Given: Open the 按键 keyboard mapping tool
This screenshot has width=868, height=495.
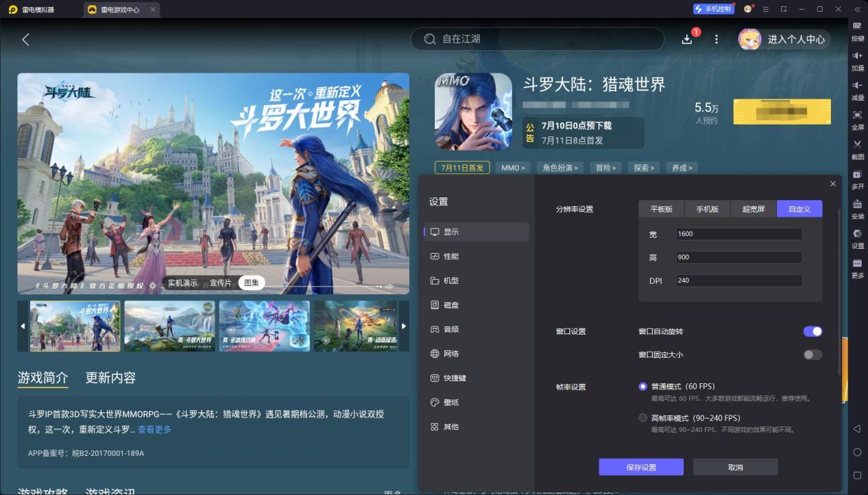Looking at the screenshot, I should [857, 30].
